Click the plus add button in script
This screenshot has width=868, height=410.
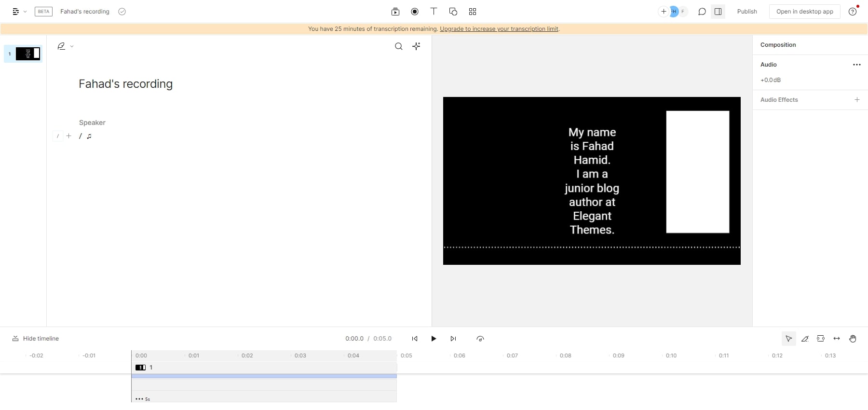pos(69,136)
